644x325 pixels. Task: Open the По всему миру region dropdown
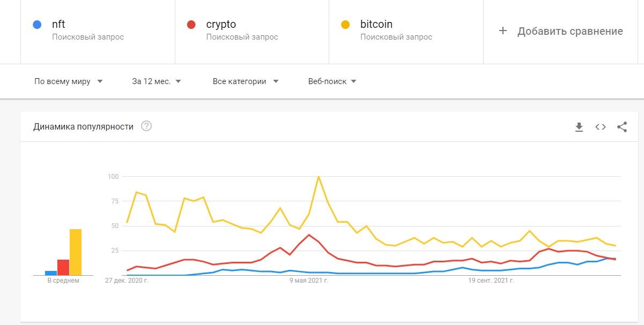coord(69,81)
